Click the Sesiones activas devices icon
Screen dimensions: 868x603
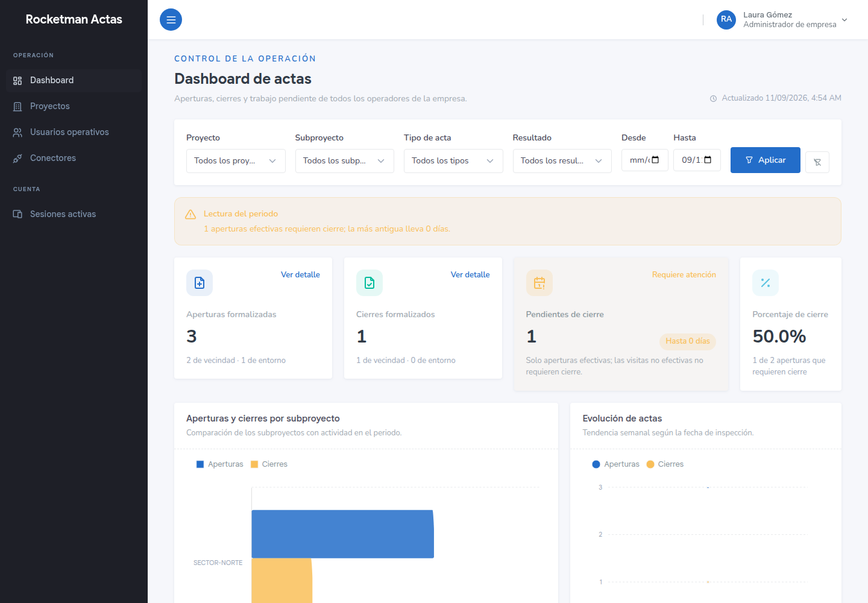point(17,214)
